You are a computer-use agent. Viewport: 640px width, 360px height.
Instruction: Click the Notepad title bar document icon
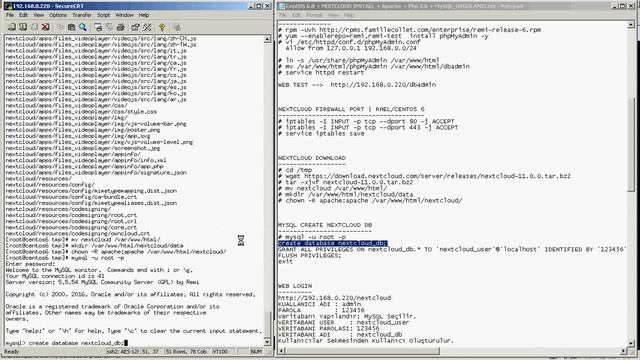click(x=281, y=6)
